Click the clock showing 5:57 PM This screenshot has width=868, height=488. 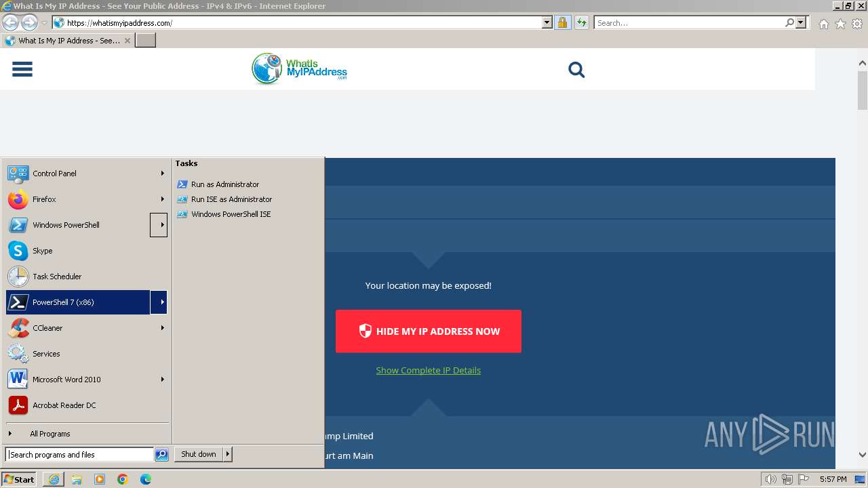[833, 479]
